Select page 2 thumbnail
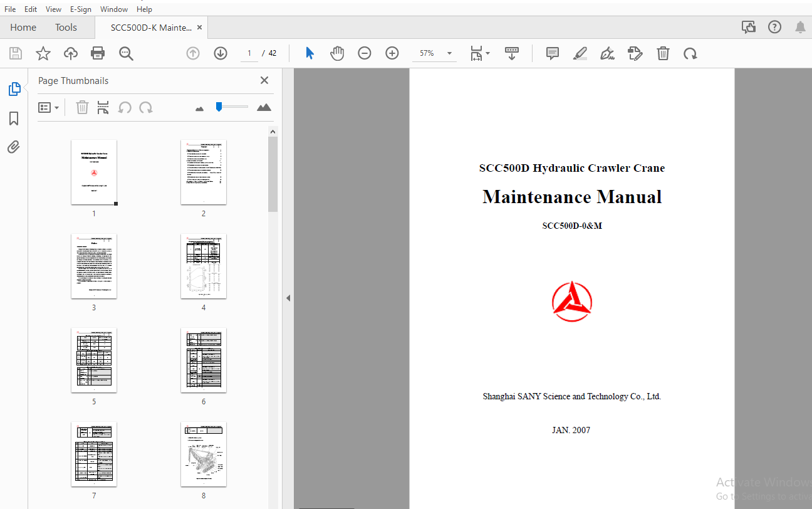 (x=204, y=172)
